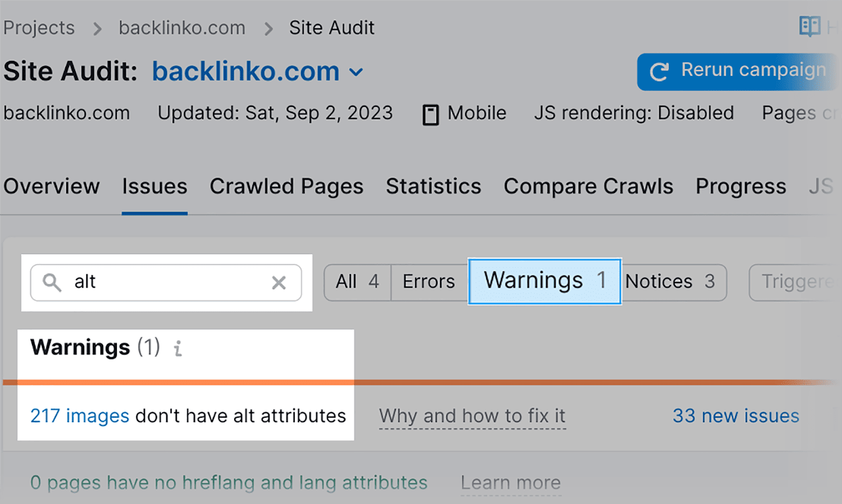842x504 pixels.
Task: Click the search magnifier icon
Action: (51, 283)
